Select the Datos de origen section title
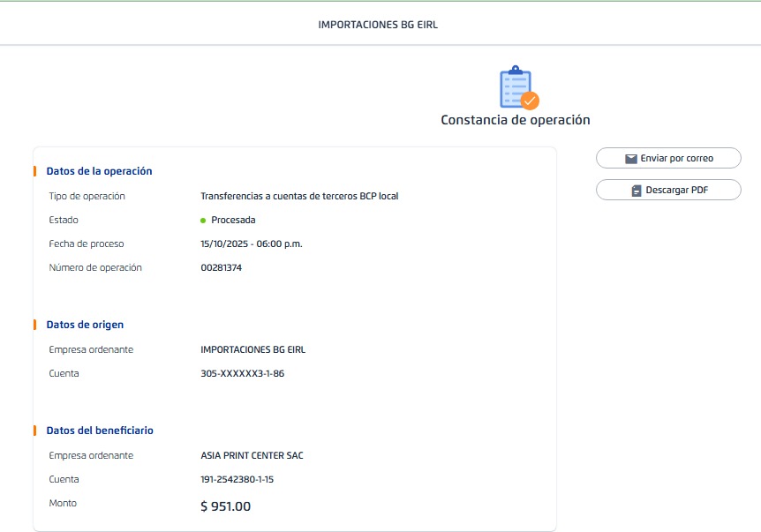The image size is (761, 532). [85, 325]
